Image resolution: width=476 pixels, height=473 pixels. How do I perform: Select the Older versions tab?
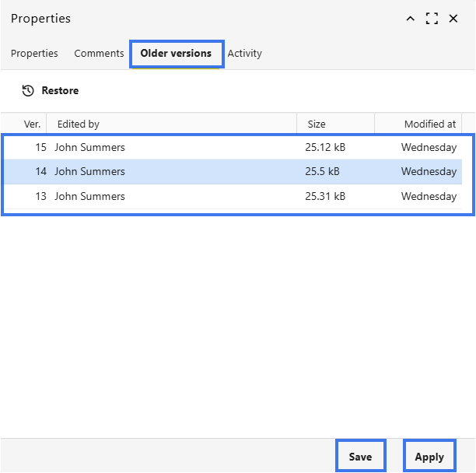(x=176, y=54)
